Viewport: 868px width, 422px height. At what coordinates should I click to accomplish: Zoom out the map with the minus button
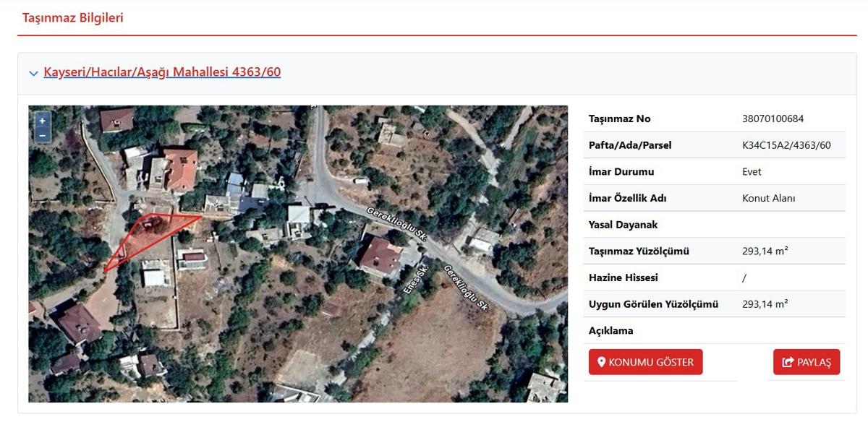point(42,135)
